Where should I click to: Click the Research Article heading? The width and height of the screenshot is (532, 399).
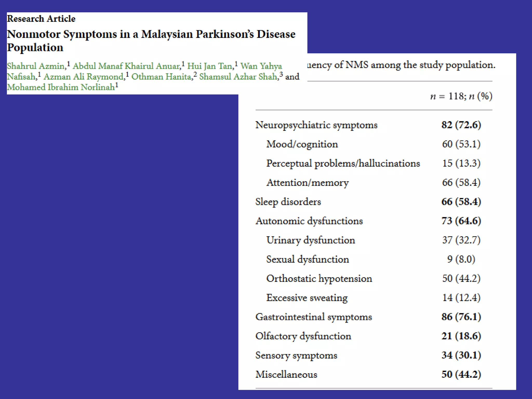click(x=41, y=19)
